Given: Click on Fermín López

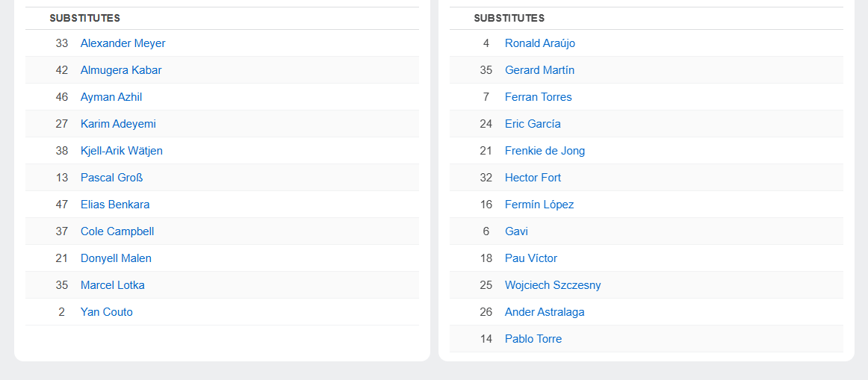Looking at the screenshot, I should 539,205.
